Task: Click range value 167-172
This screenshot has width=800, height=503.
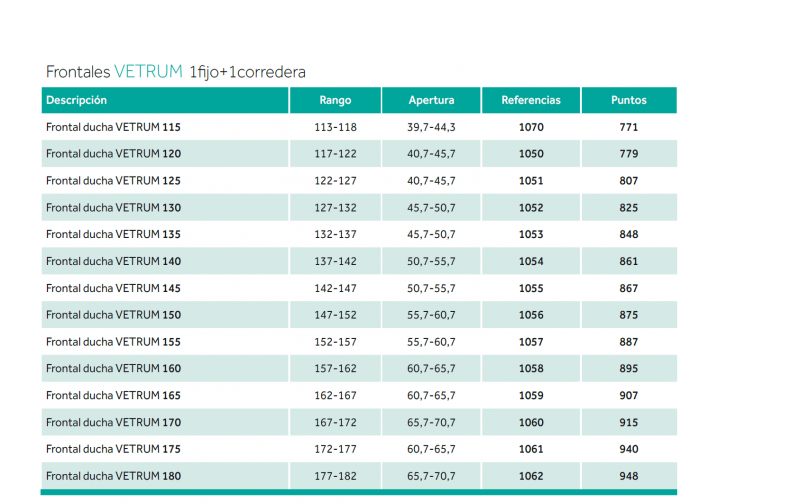Action: (x=335, y=422)
